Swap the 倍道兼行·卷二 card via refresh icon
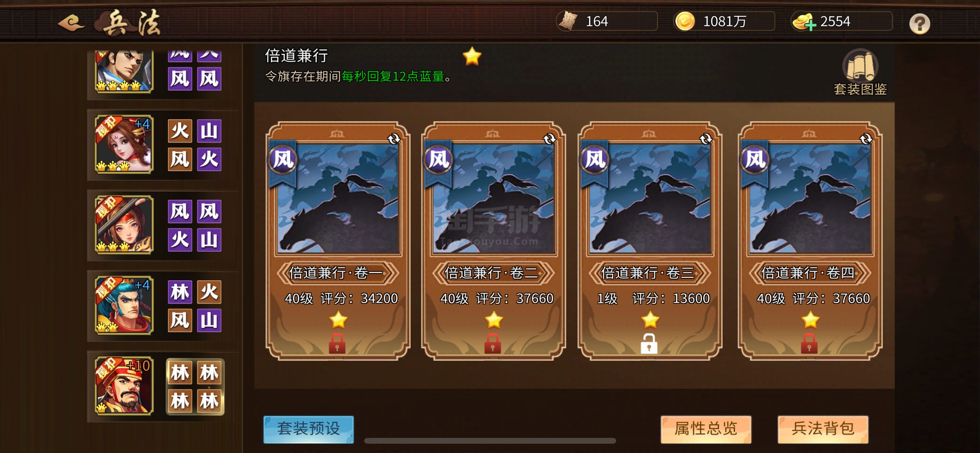Viewport: 980px width, 453px height. click(x=549, y=139)
